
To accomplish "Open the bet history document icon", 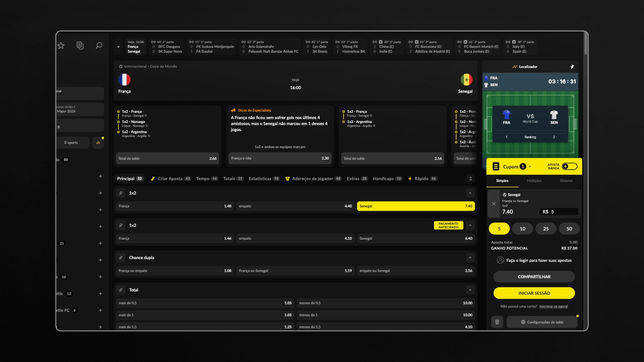I will point(80,46).
